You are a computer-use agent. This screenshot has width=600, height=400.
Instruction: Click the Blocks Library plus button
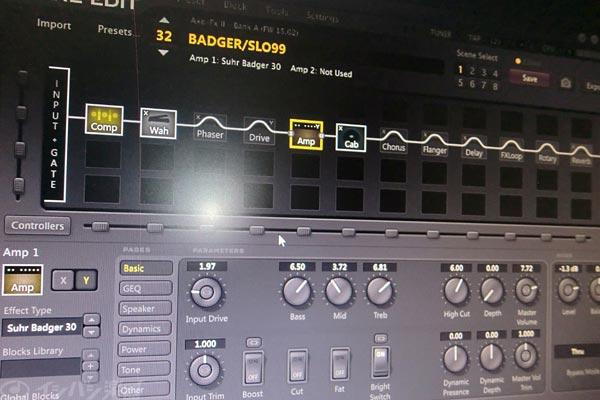[91, 366]
